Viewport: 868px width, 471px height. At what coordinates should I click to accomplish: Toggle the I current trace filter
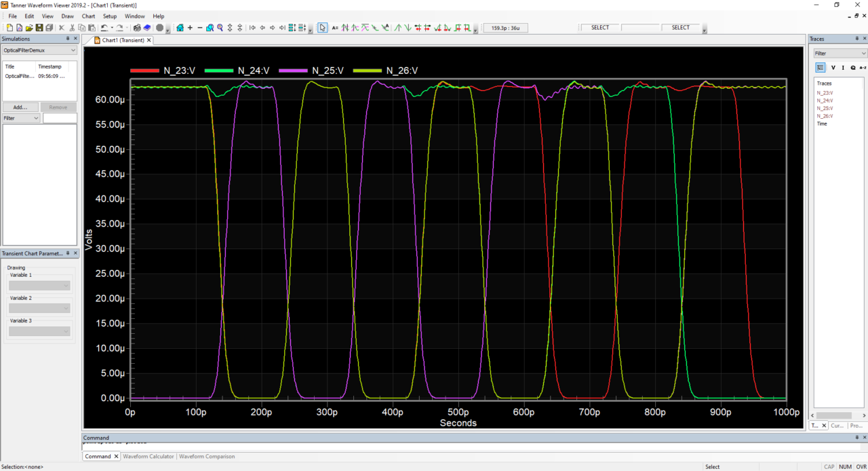coord(843,67)
